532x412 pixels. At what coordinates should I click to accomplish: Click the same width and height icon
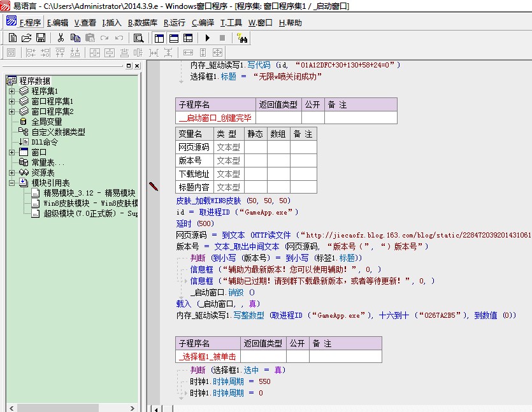[x=217, y=53]
